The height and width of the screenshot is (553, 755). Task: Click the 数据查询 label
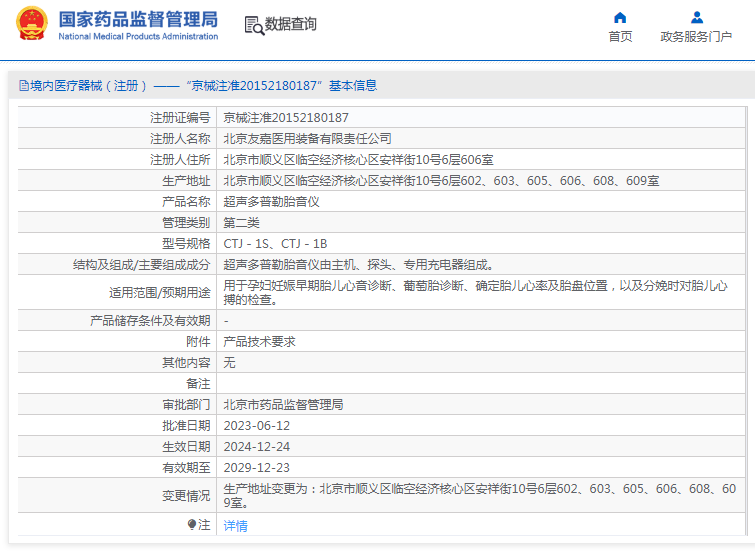[x=290, y=24]
